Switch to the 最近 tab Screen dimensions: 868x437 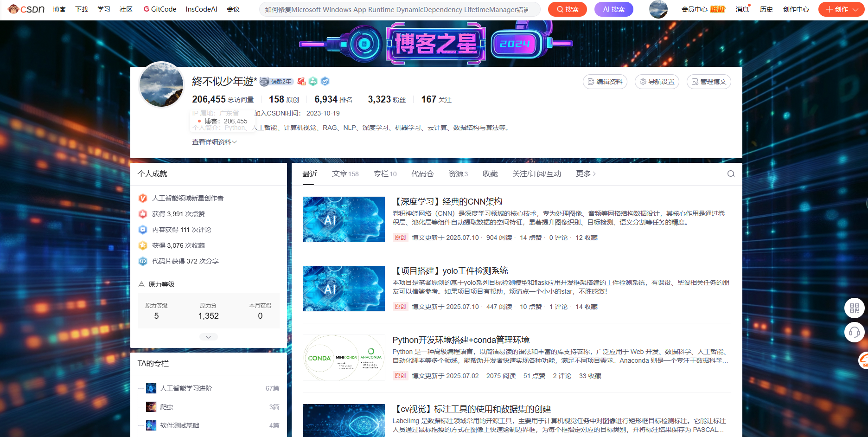pos(310,174)
